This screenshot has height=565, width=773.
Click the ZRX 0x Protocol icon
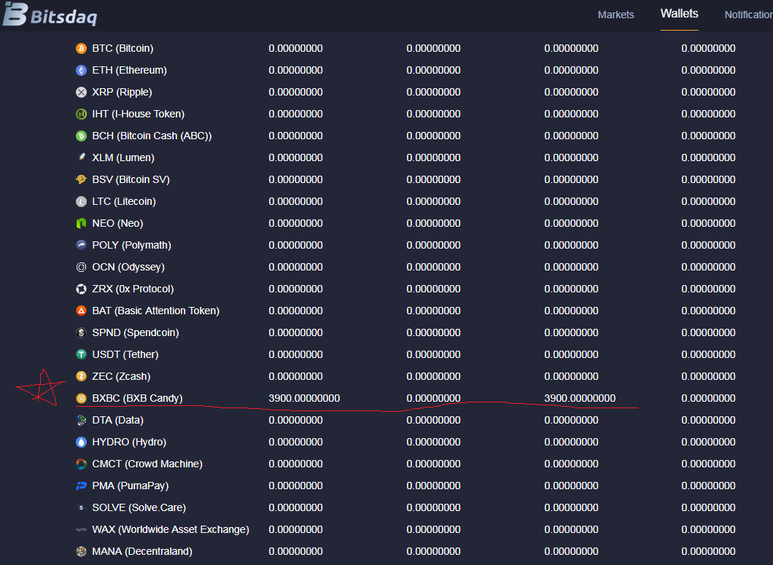(81, 289)
